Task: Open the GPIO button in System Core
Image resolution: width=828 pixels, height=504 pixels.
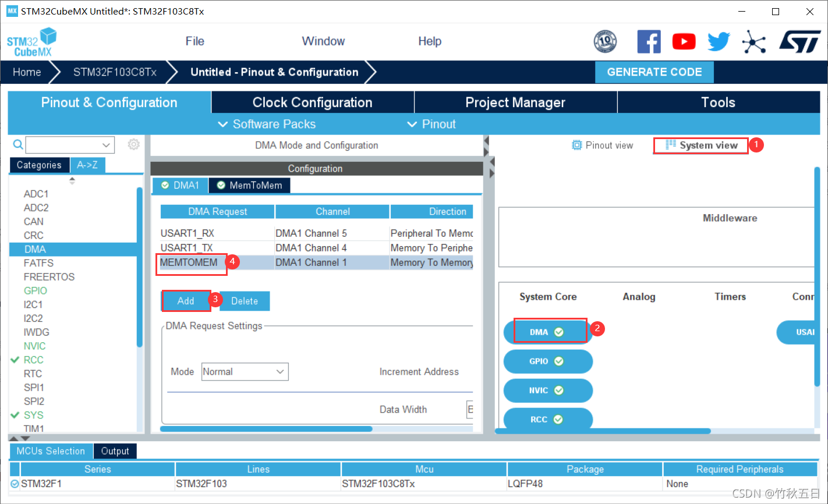Action: point(547,361)
